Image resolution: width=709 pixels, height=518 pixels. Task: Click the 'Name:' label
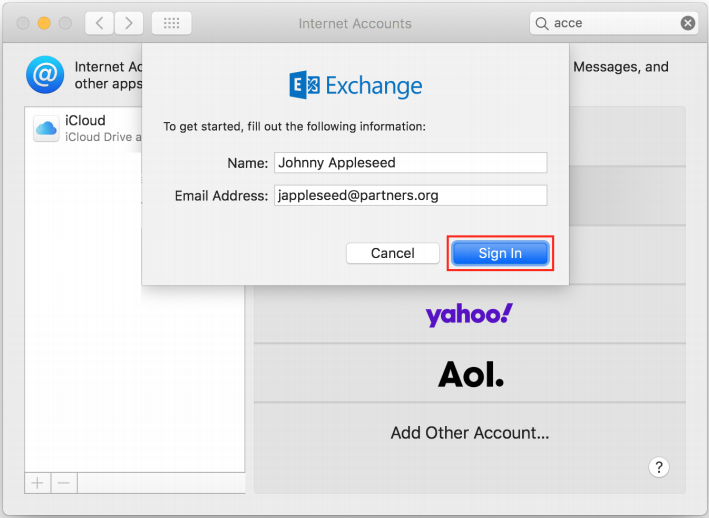[248, 163]
